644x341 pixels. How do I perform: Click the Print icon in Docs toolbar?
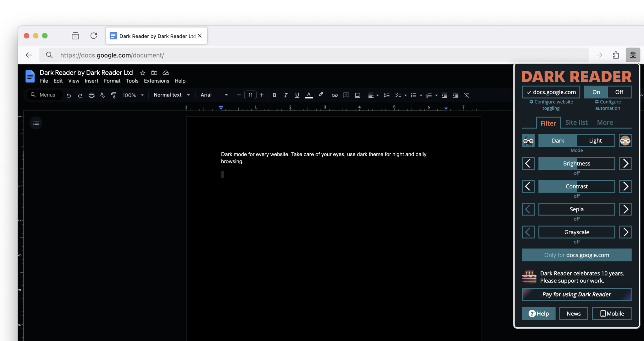tap(92, 95)
